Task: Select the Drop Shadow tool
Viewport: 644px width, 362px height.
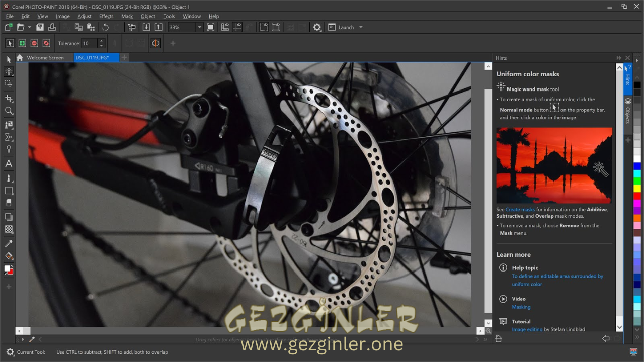Action: click(x=9, y=217)
